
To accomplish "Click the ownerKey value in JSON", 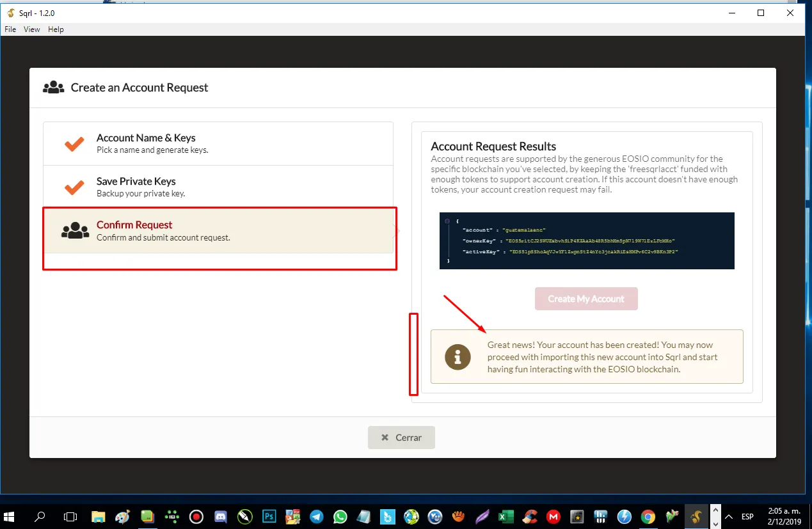I will [590, 241].
